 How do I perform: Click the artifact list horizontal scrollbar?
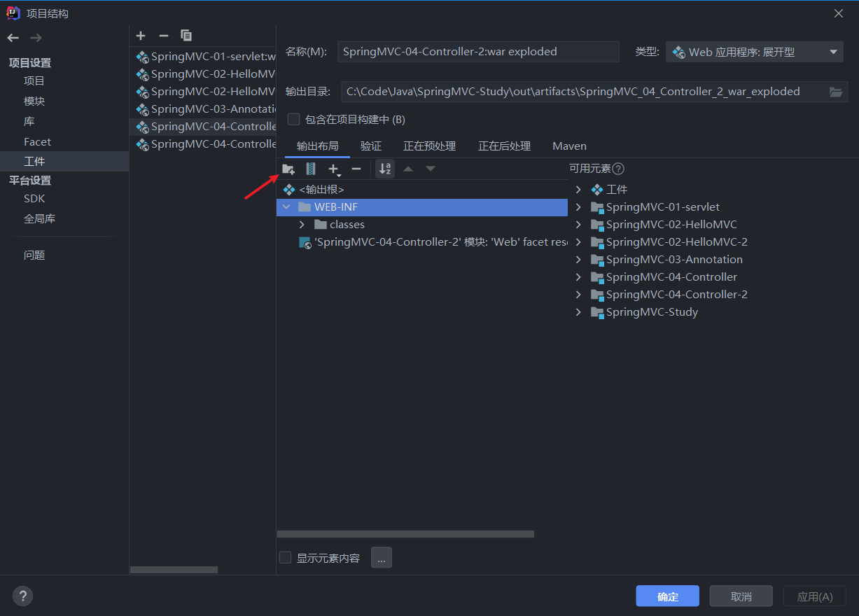pyautogui.click(x=174, y=570)
